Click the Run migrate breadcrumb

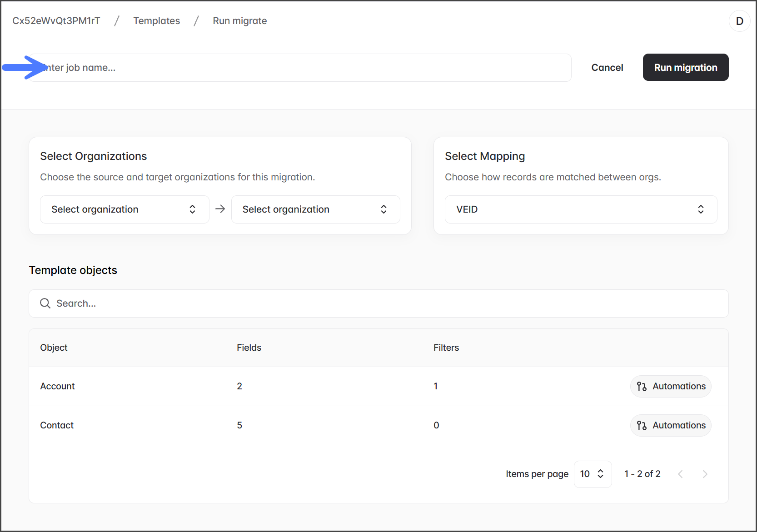pos(239,21)
